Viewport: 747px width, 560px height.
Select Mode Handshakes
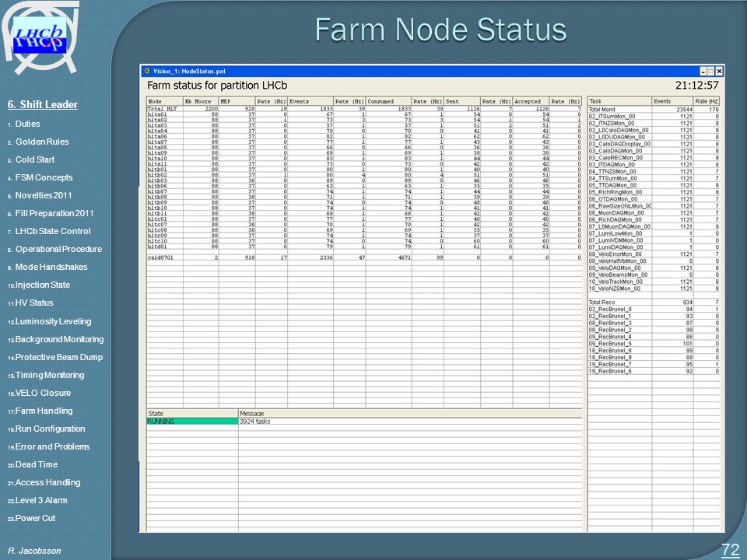coord(51,267)
